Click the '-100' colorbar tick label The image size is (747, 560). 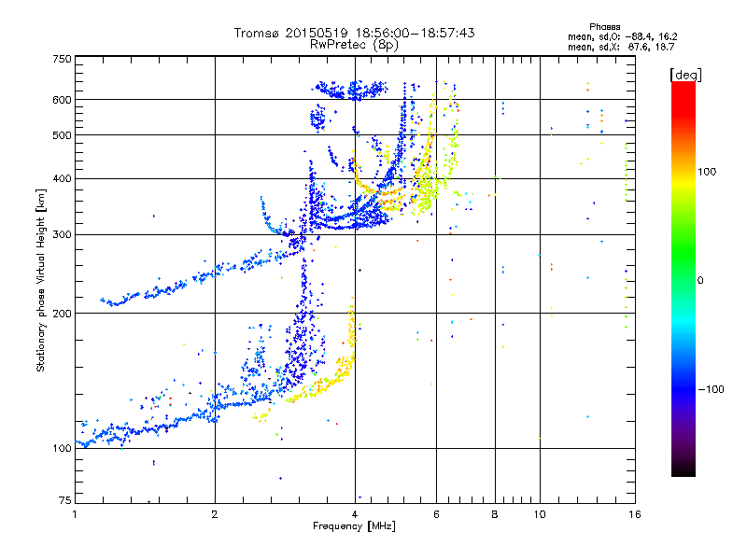711,389
